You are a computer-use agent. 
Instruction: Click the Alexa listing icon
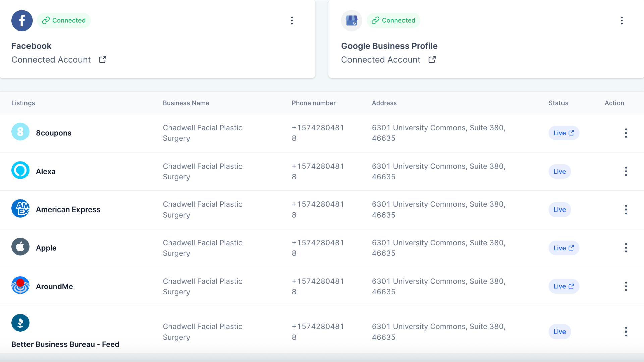coord(20,170)
